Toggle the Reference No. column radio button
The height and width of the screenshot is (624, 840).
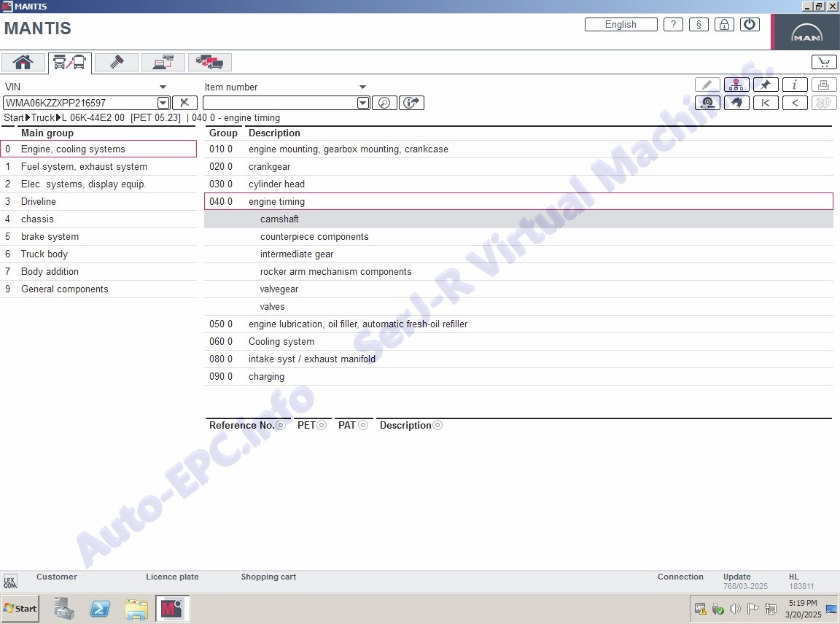tap(281, 425)
